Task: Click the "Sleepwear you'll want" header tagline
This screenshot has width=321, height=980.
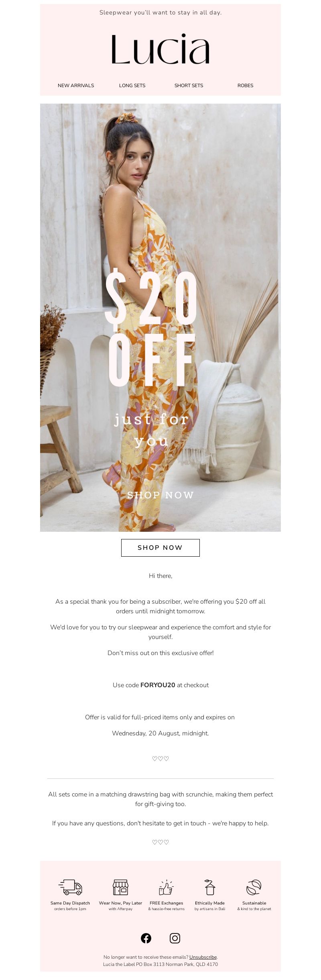Action: pos(160,12)
